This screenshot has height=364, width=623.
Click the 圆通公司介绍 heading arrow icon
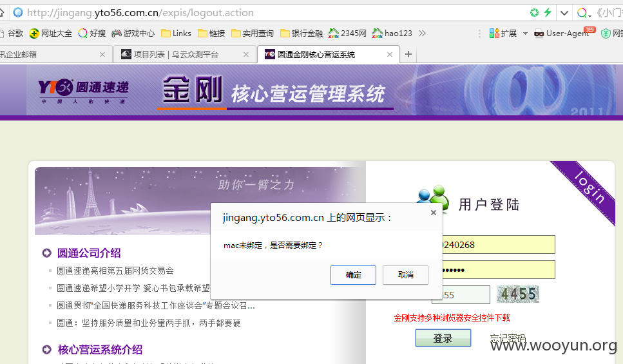point(46,253)
